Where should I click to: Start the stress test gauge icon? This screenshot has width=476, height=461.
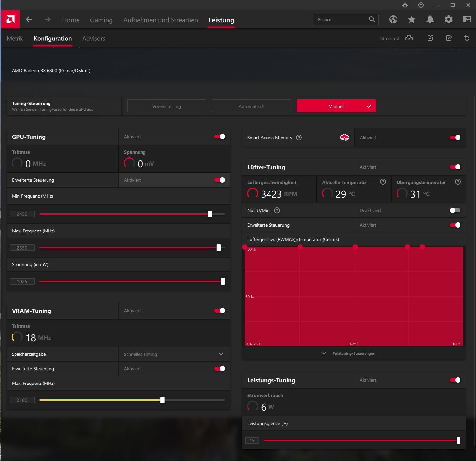(409, 38)
